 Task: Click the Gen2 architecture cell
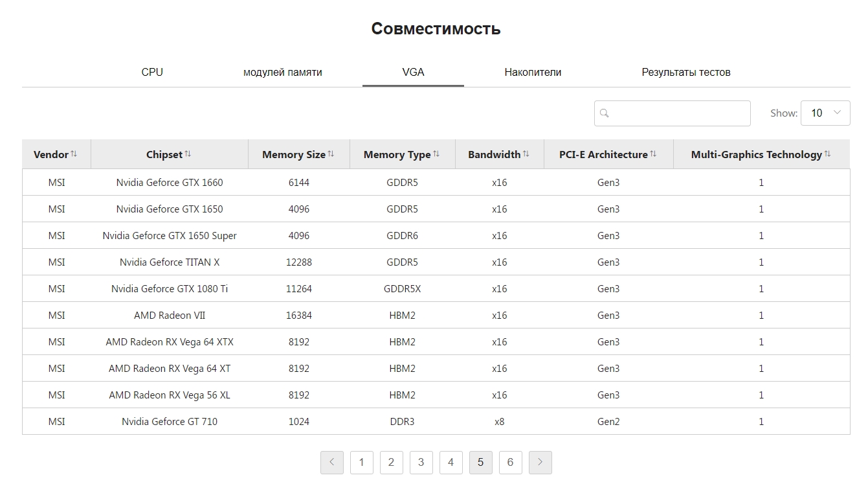click(608, 422)
